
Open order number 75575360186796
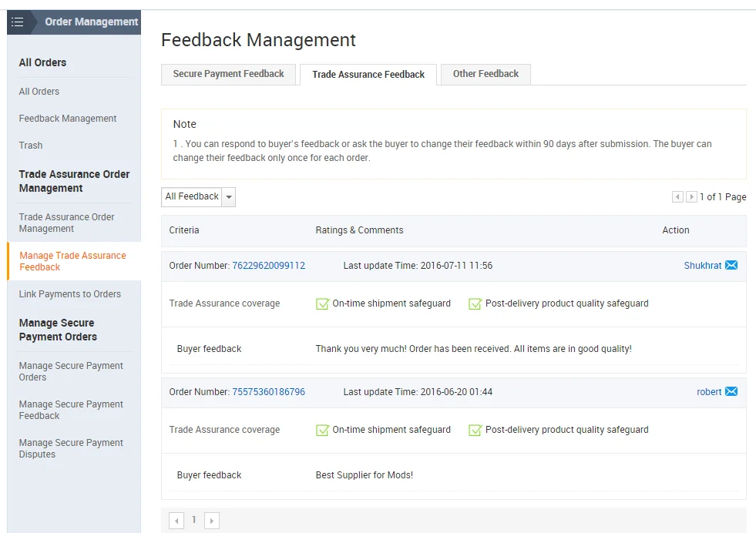(x=268, y=392)
